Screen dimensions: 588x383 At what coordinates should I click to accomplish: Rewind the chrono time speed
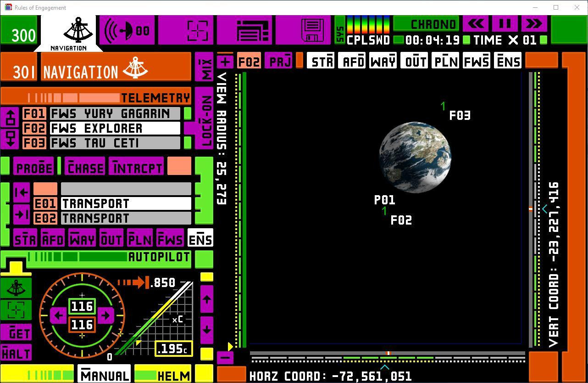[476, 23]
